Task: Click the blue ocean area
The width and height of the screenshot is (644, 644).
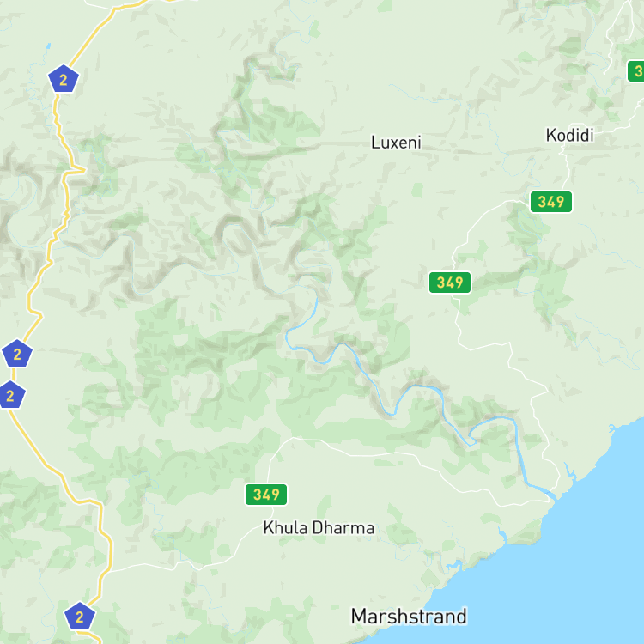Action: coord(575,575)
